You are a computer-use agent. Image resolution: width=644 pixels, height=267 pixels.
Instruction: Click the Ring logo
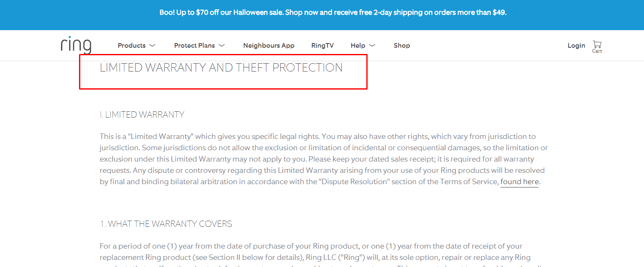[x=76, y=45]
